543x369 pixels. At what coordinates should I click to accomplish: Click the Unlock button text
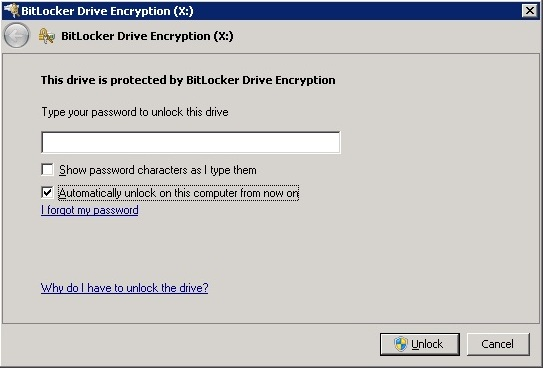coord(427,344)
